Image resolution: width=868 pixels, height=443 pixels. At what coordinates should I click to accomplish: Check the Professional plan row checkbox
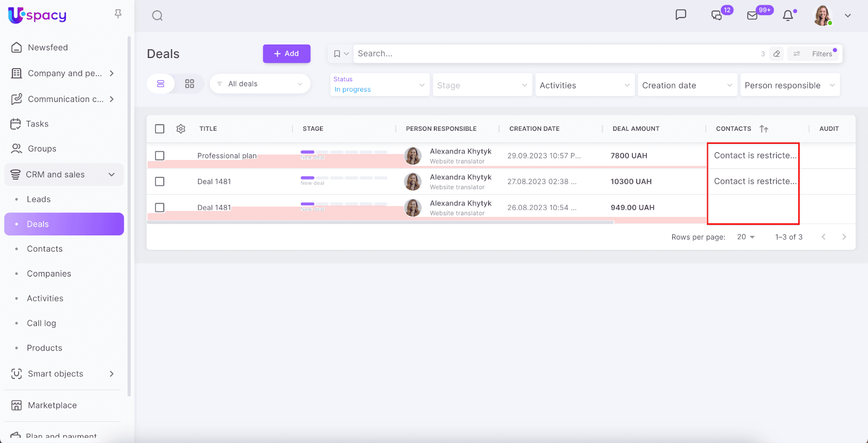click(159, 156)
